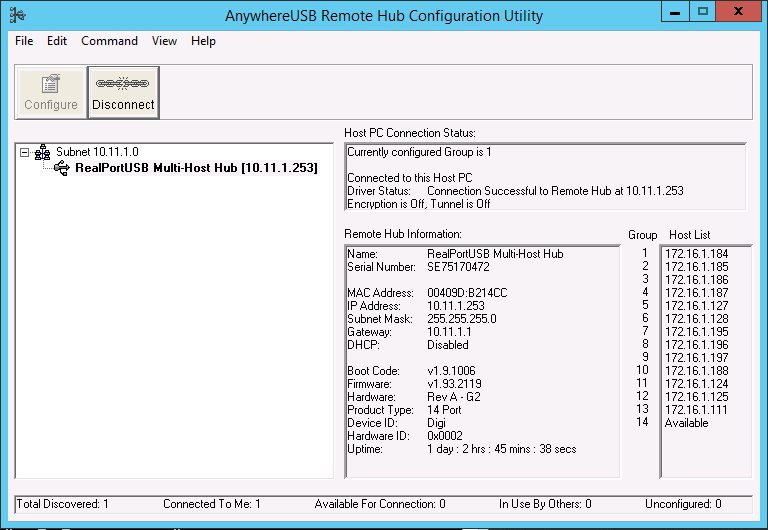The image size is (768, 530).
Task: Click the Driver Status connection message
Action: pos(555,191)
